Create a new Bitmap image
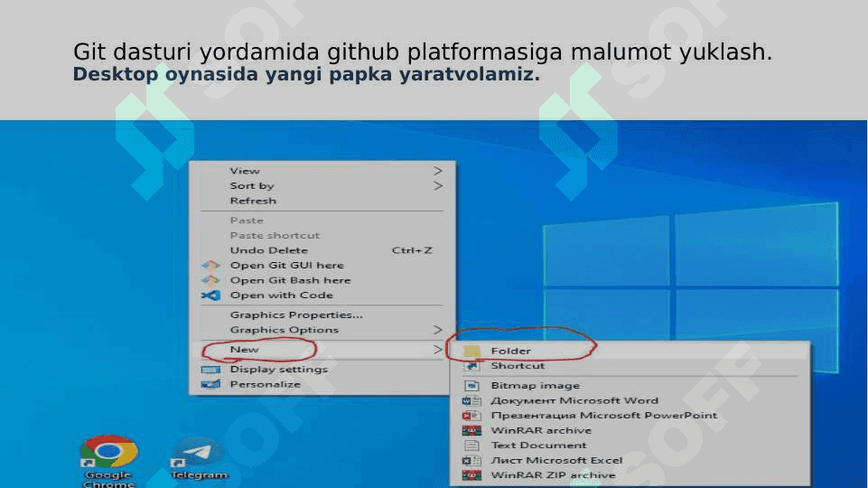Viewport: 868px width, 488px height. tap(630, 386)
